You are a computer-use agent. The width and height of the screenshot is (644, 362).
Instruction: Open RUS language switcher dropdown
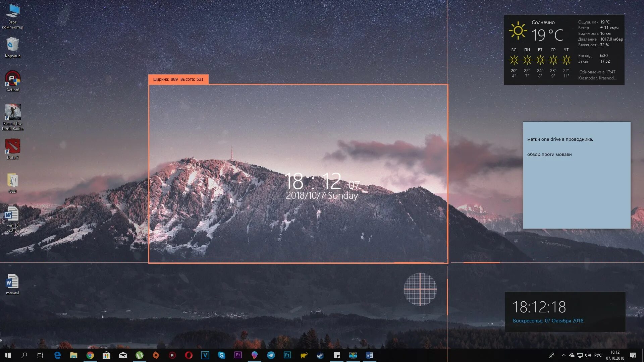[597, 355]
